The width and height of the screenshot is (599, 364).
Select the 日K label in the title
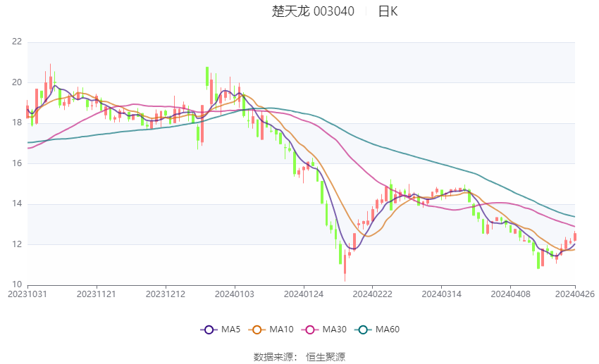[x=388, y=11]
